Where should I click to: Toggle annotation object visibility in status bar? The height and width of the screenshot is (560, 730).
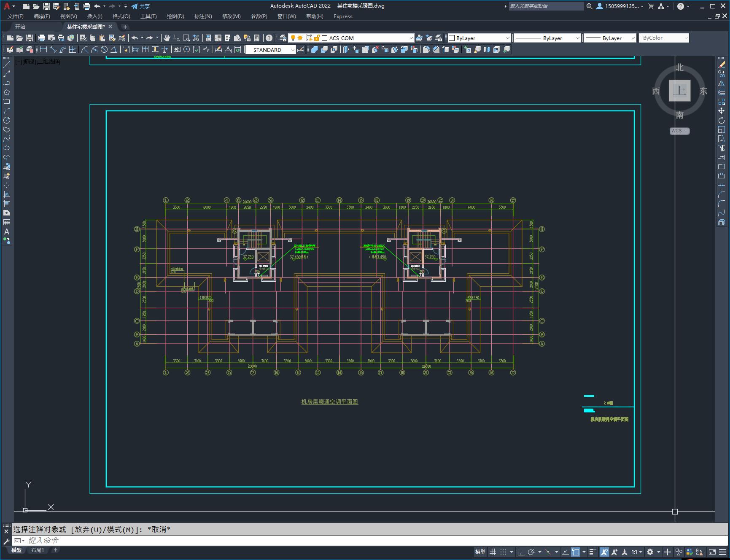pos(604,552)
